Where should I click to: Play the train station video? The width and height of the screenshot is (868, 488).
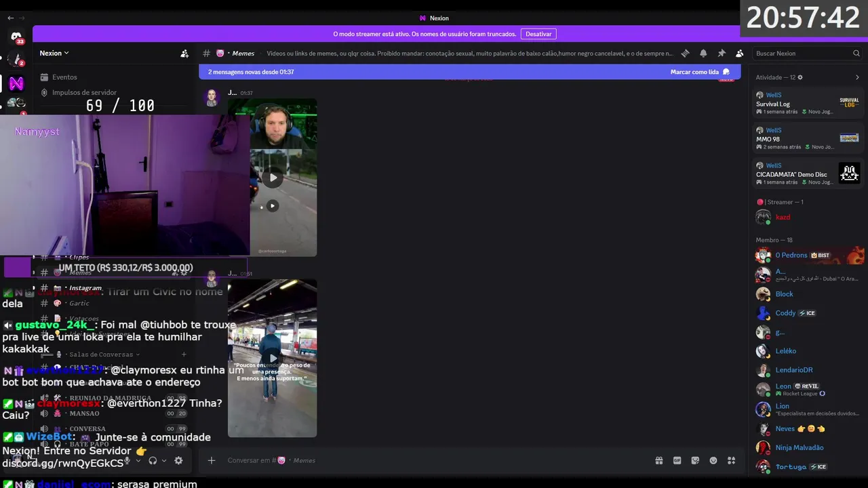(273, 359)
